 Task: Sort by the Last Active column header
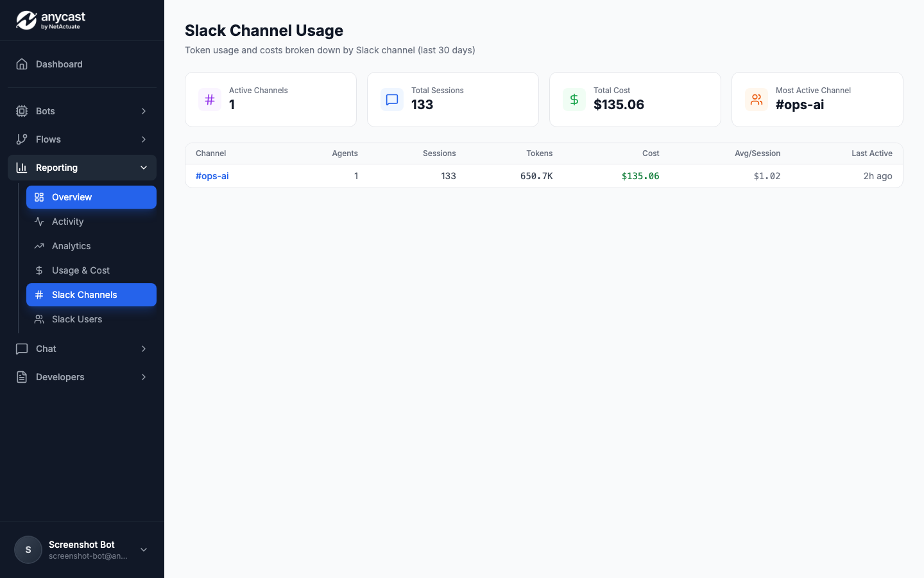pyautogui.click(x=871, y=153)
